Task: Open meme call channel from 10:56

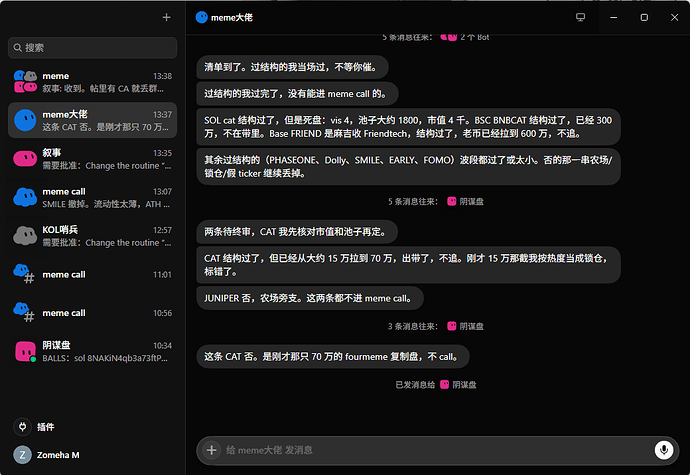Action: [x=92, y=313]
